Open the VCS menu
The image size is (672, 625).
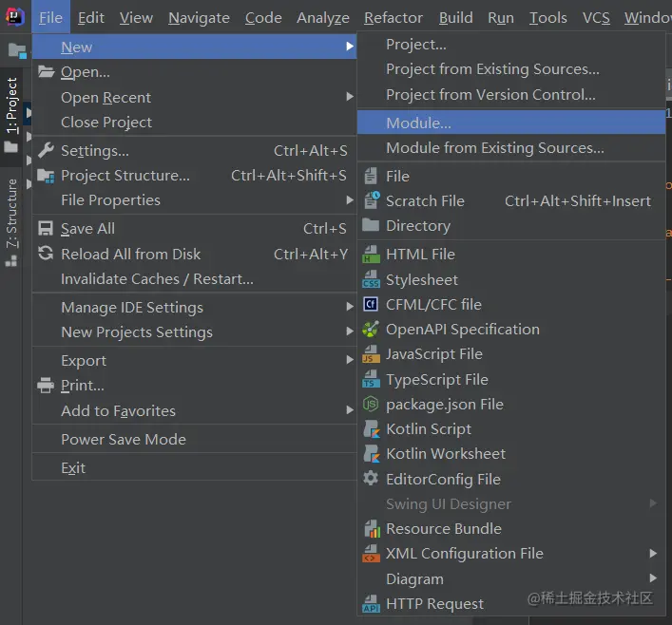(x=596, y=17)
